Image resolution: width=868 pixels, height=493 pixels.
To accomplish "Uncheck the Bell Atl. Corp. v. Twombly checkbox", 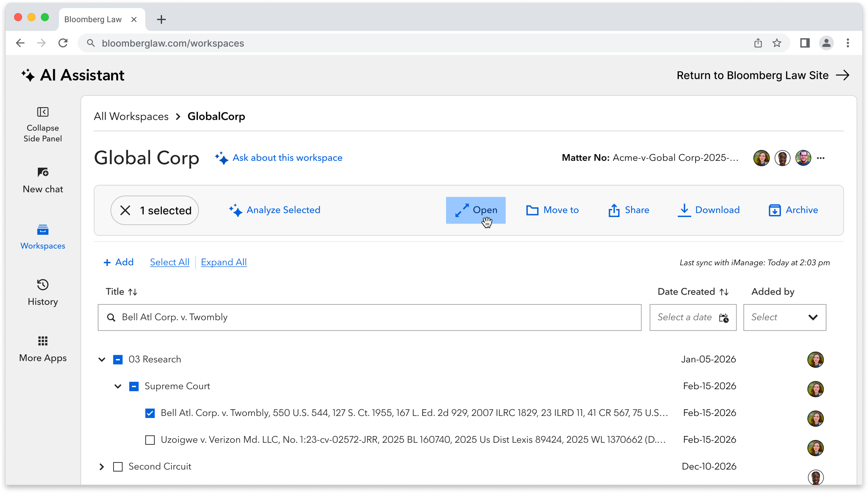I will click(150, 413).
